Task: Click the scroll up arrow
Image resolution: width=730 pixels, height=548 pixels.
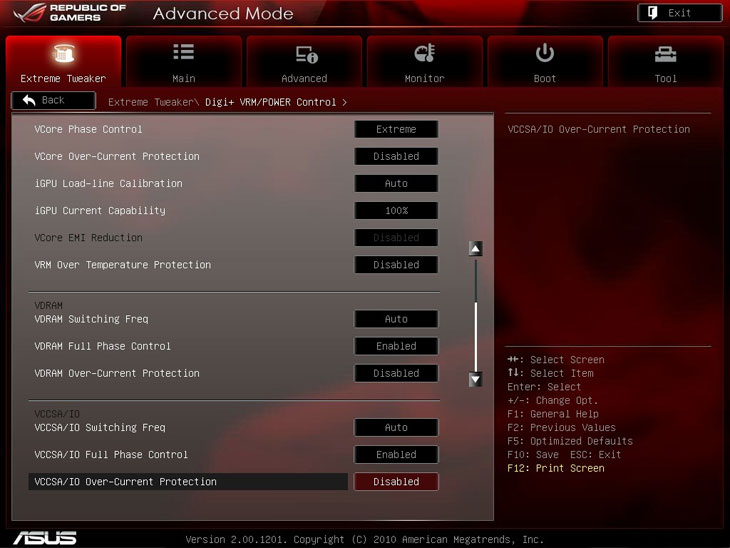Action: point(476,248)
